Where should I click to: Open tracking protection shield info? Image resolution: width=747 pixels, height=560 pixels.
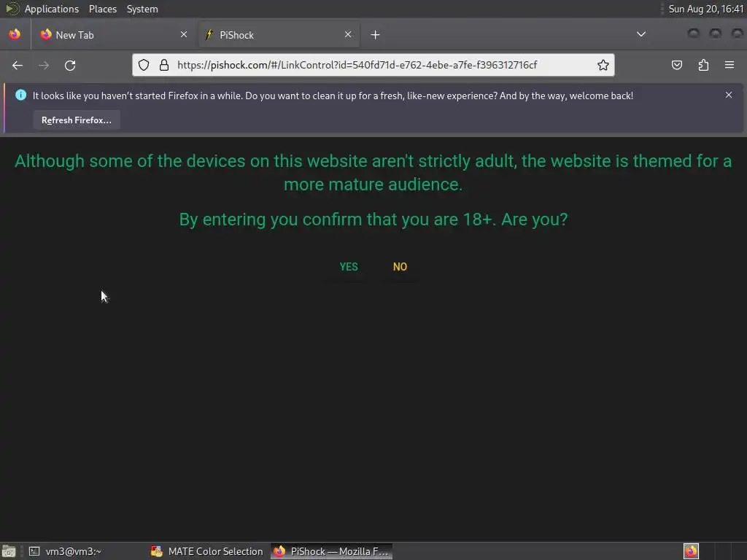point(144,65)
